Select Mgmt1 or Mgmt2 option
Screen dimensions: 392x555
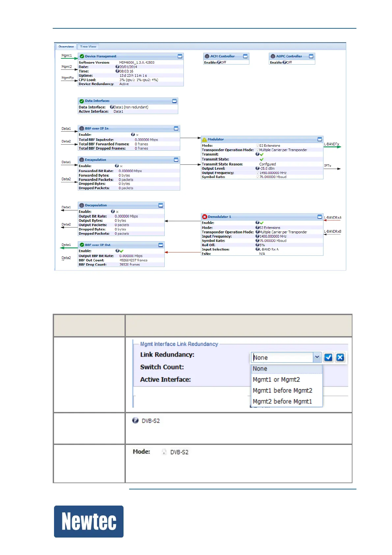tap(287, 380)
